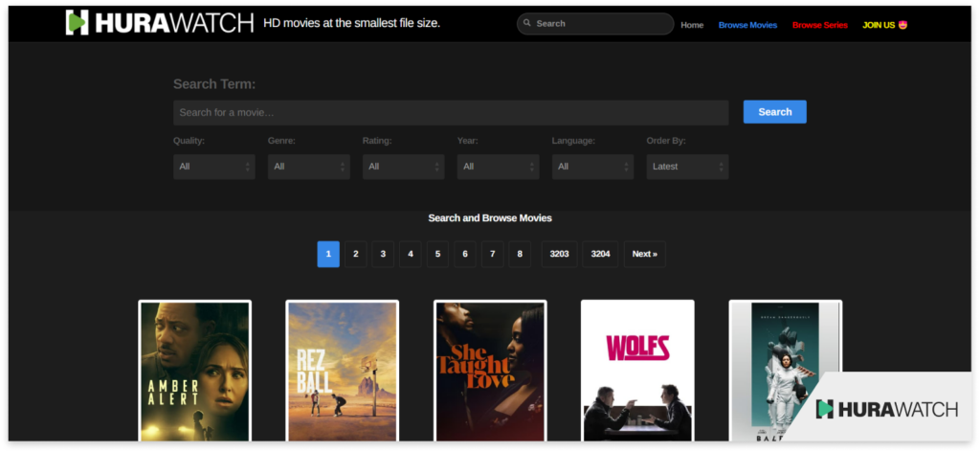This screenshot has height=452, width=980.
Task: Open Browse Movies in top navigation
Action: tap(747, 25)
